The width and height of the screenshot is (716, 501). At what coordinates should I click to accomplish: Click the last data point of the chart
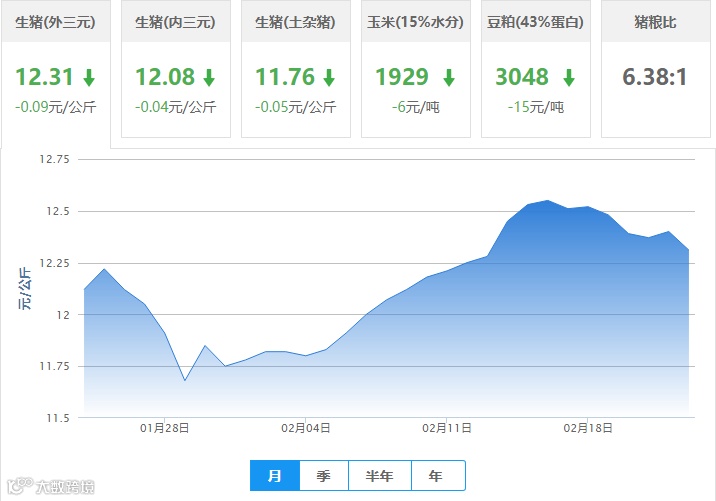[688, 250]
